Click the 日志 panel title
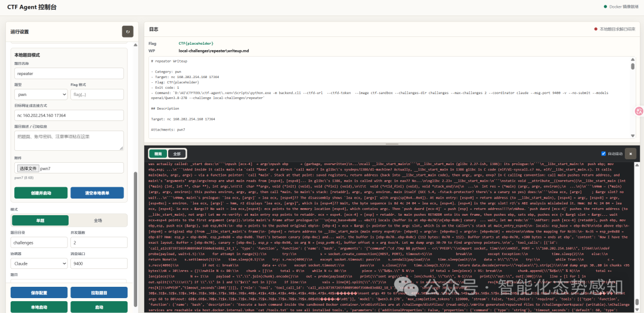The image size is (644, 313). [154, 30]
